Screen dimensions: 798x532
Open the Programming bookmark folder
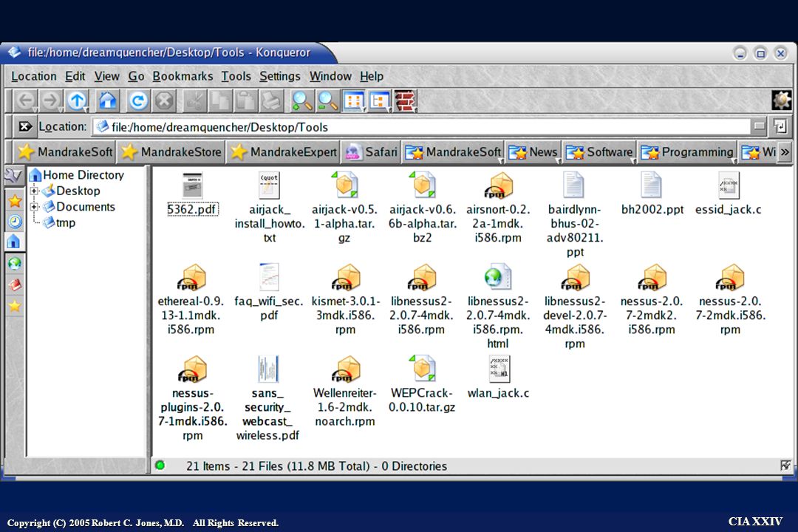688,152
